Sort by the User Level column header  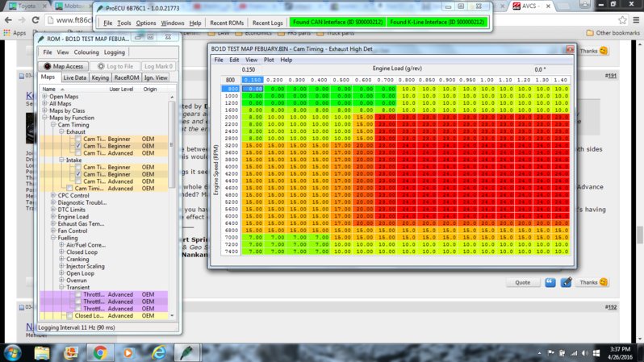click(121, 89)
